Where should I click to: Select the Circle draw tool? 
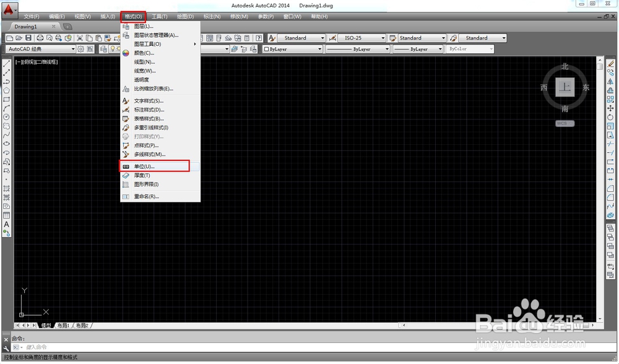pyautogui.click(x=7, y=117)
